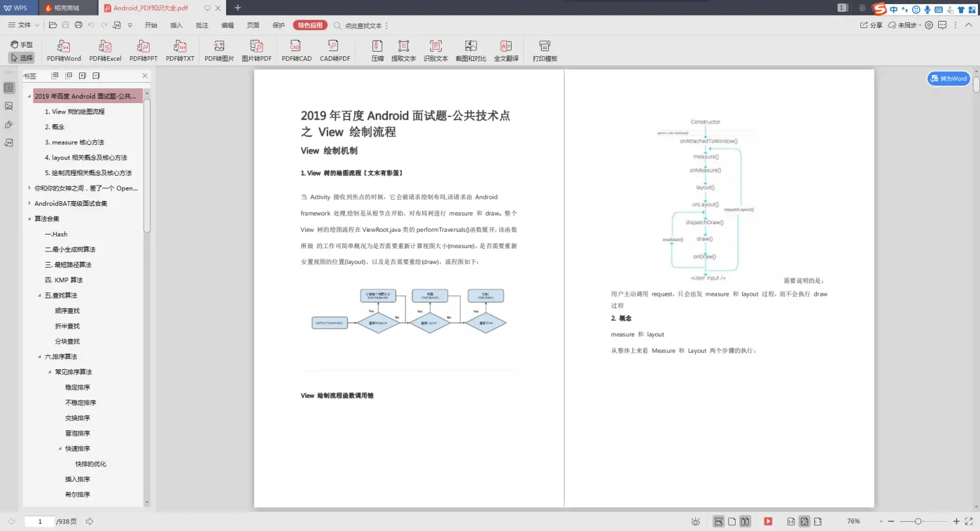Select the PDF转Word conversion tool
Viewport: 980px width, 531px height.
point(63,51)
